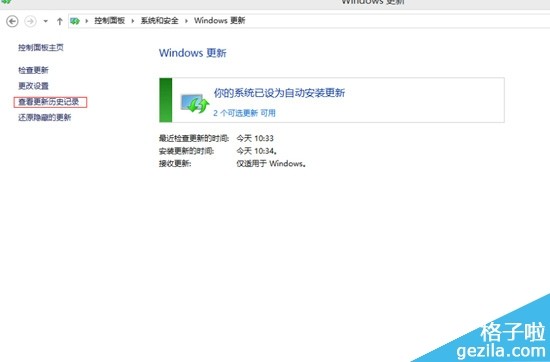Open the 2 个可选更新 可用 link

(x=244, y=113)
